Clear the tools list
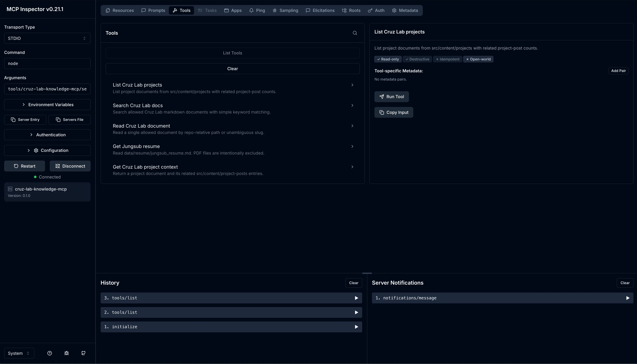The width and height of the screenshot is (637, 364). [232, 69]
